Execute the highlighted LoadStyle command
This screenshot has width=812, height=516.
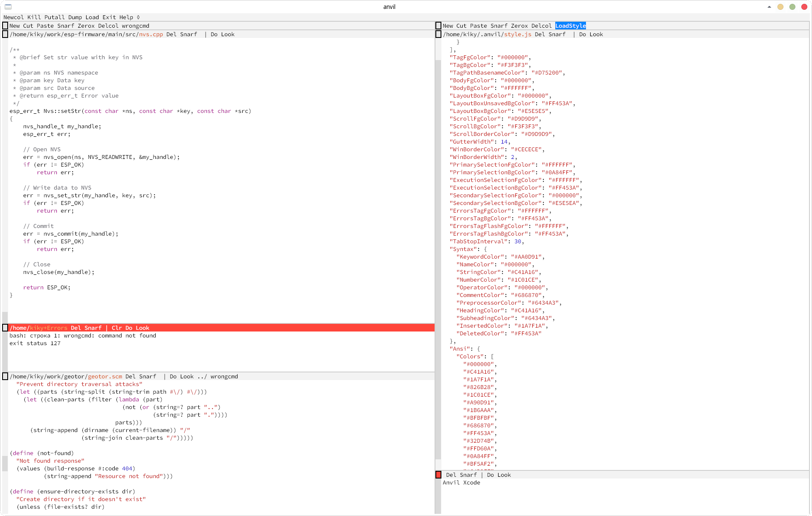(571, 26)
